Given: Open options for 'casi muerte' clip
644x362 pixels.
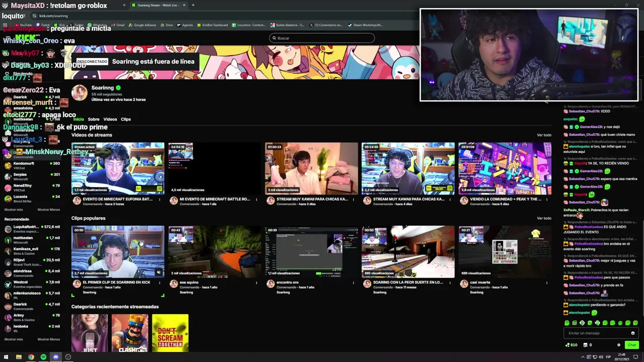Looking at the screenshot, I should (546, 283).
